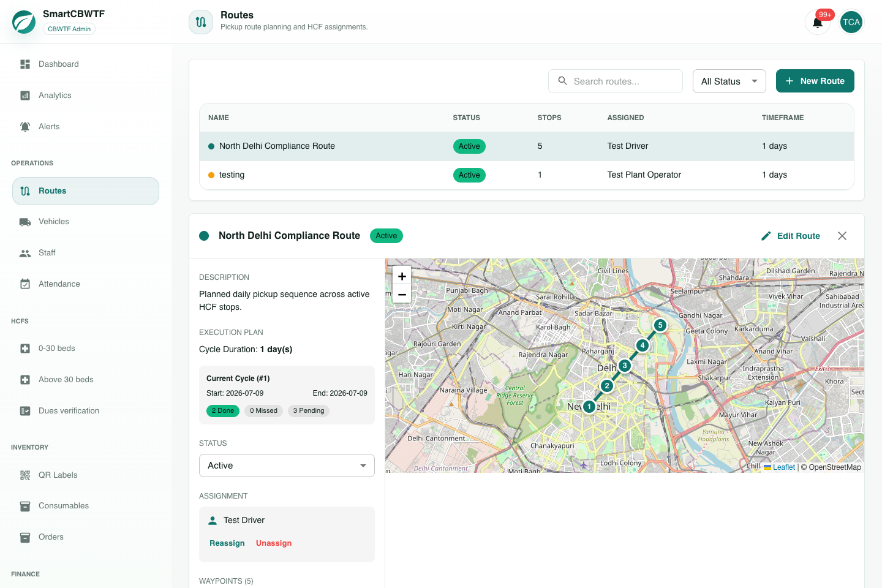
Task: Open QR Labels inventory page
Action: pyautogui.click(x=86, y=475)
